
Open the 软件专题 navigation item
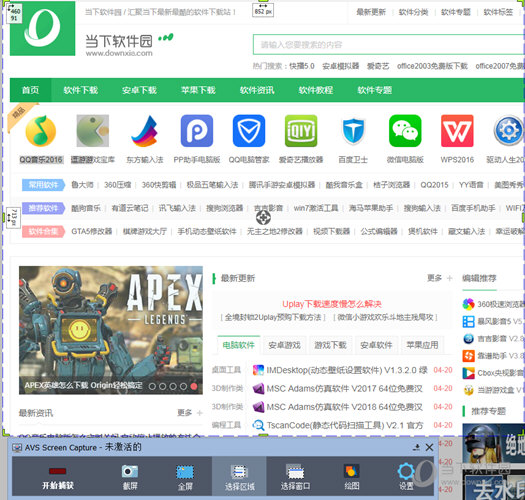point(375,90)
